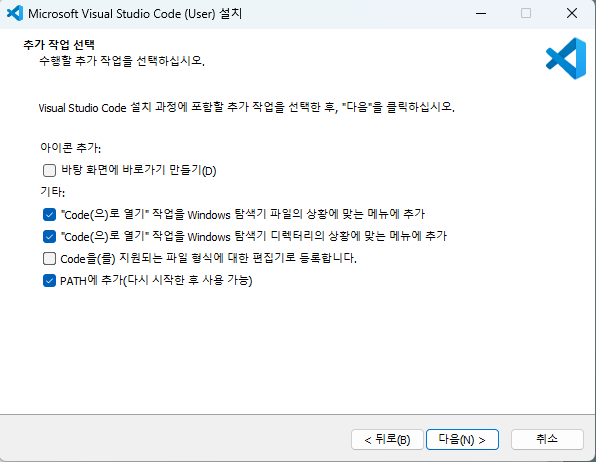Click the large Visual Studio Code logo

click(x=566, y=59)
